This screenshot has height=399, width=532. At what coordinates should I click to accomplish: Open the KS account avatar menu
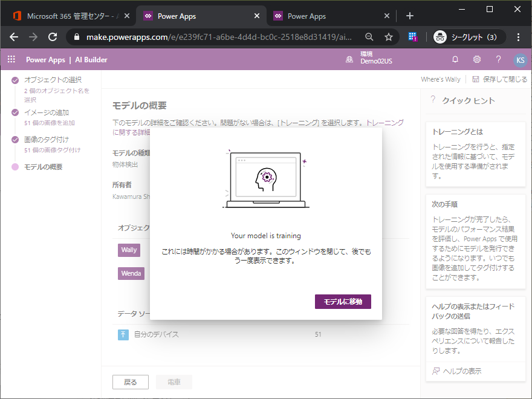click(x=520, y=60)
